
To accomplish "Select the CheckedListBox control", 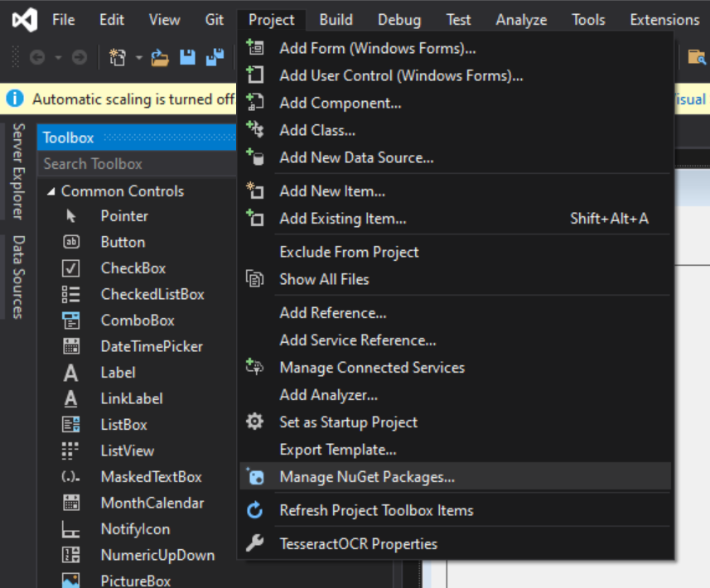I will [x=137, y=294].
